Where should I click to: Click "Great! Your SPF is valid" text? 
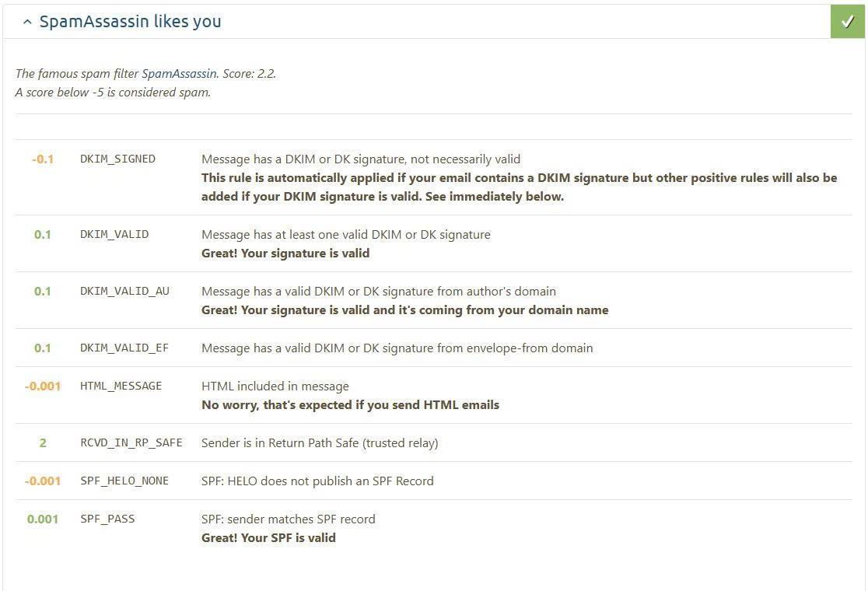pos(268,537)
